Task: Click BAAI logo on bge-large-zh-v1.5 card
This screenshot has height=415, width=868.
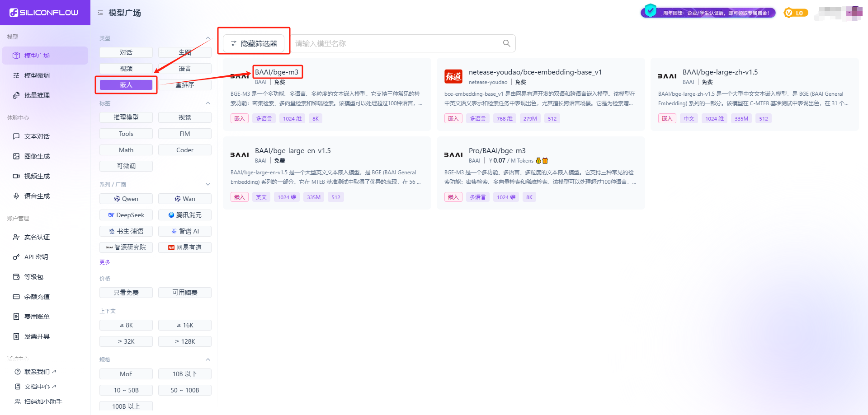Action: tap(667, 76)
